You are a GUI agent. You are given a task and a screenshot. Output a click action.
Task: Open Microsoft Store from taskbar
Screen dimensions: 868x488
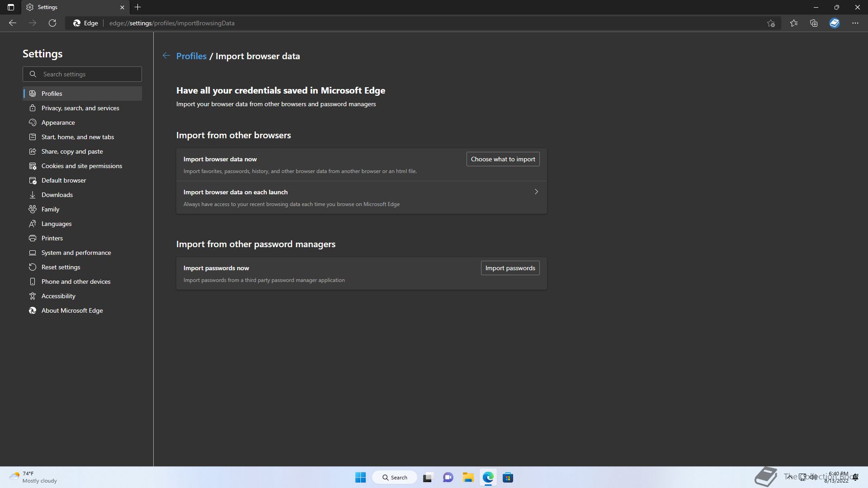[508, 477]
